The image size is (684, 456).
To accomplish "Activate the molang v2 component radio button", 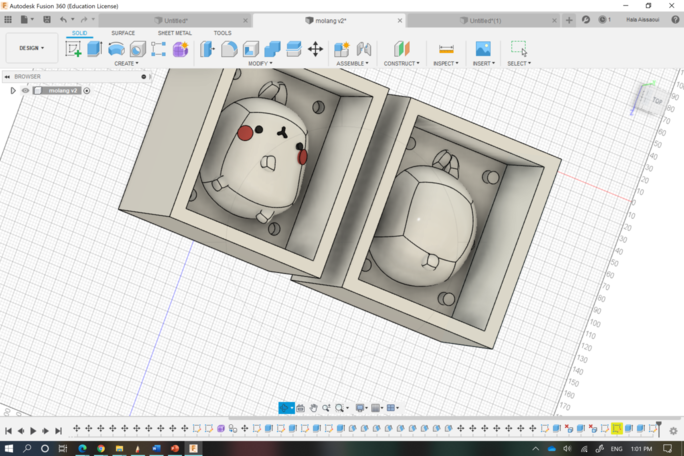I will 87,91.
